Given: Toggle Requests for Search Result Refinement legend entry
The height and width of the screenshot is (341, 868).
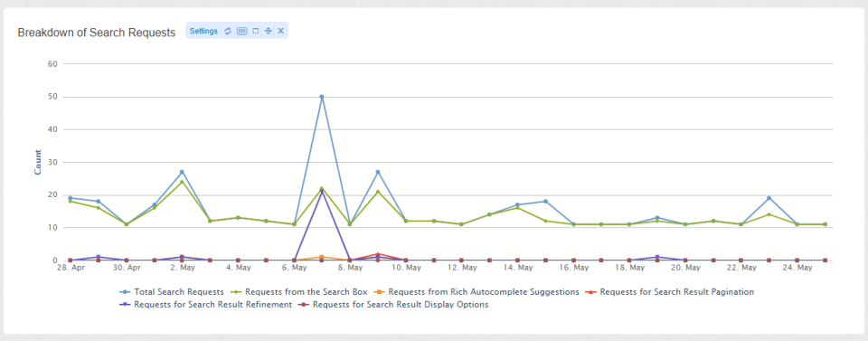Looking at the screenshot, I should click(x=205, y=305).
